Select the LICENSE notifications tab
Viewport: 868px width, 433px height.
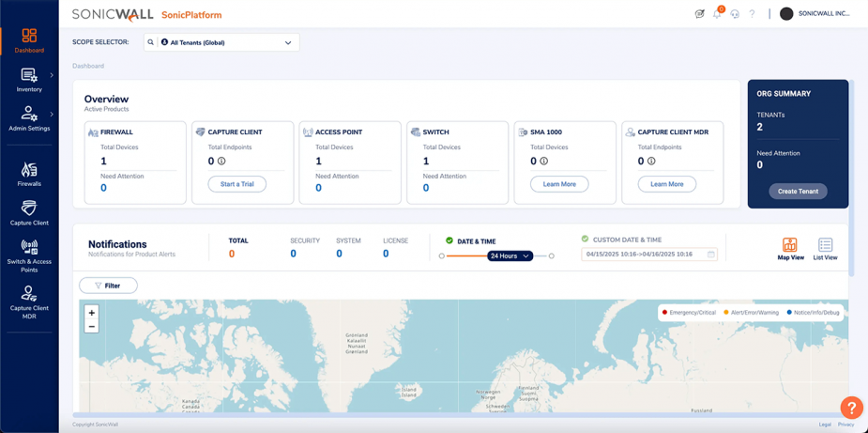(x=395, y=248)
